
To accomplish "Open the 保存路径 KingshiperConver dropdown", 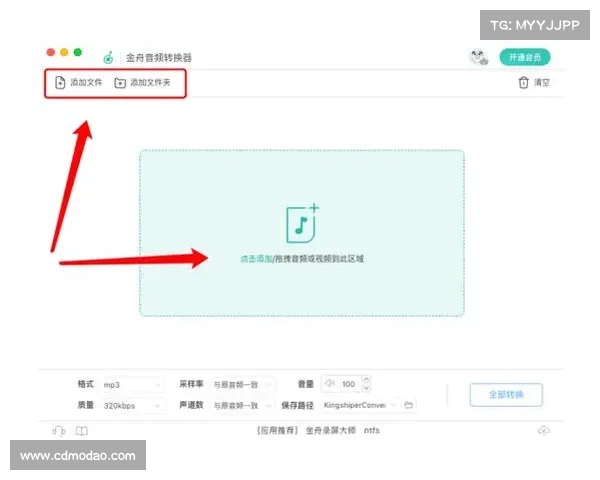I will (360, 405).
